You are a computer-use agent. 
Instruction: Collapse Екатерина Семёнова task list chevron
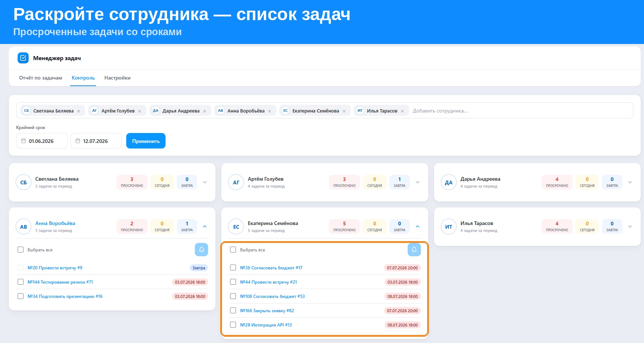point(417,226)
